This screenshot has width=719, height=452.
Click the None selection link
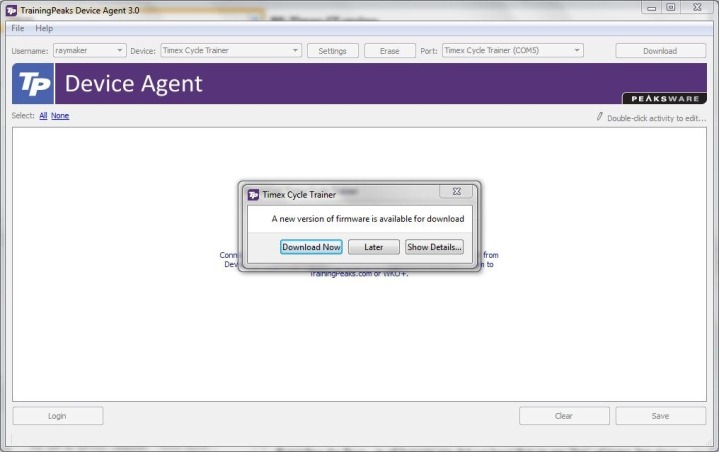(60, 116)
